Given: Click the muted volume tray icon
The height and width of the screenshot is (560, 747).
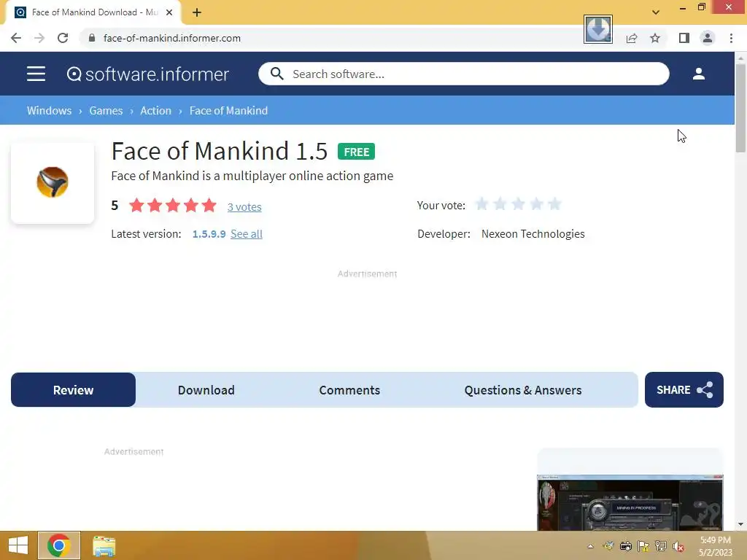Looking at the screenshot, I should click(x=678, y=546).
